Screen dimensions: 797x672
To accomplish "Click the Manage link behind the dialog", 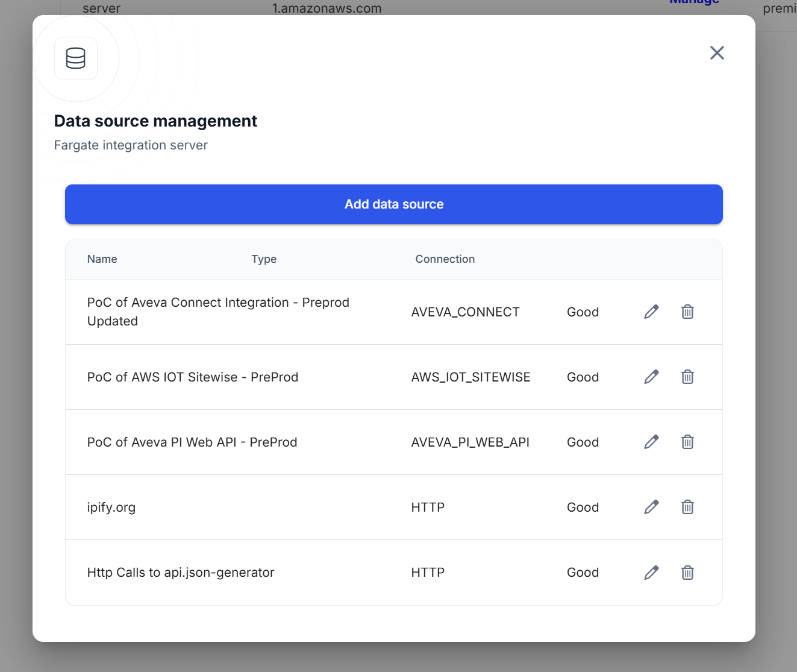I will coord(694,3).
